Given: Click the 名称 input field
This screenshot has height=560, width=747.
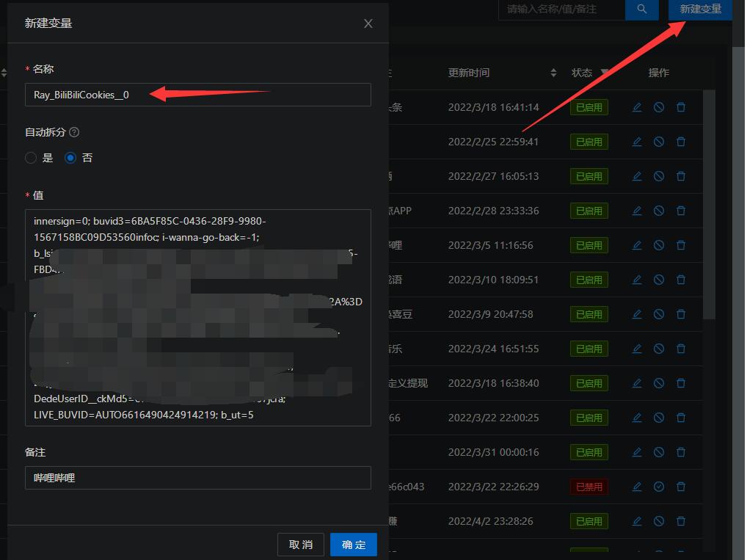Looking at the screenshot, I should point(197,95).
